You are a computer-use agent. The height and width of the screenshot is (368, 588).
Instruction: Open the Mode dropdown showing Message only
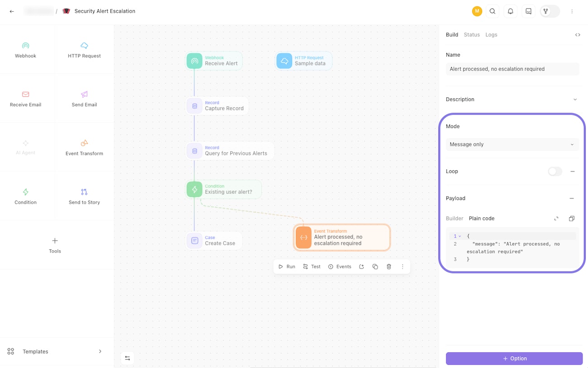[x=512, y=144]
